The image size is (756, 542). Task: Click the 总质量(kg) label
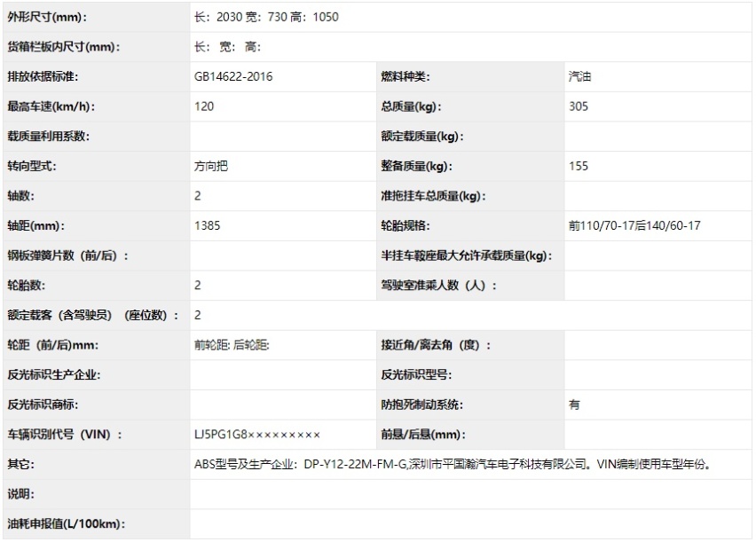click(411, 106)
